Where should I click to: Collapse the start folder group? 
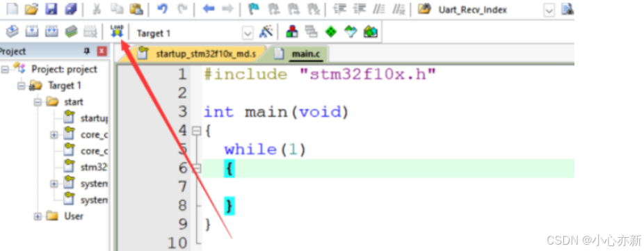pos(38,102)
